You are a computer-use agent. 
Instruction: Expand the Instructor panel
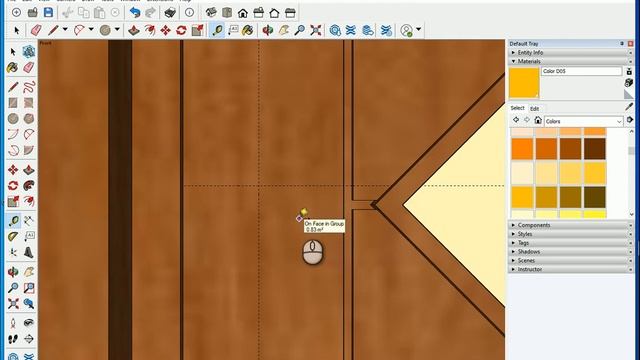(570, 269)
